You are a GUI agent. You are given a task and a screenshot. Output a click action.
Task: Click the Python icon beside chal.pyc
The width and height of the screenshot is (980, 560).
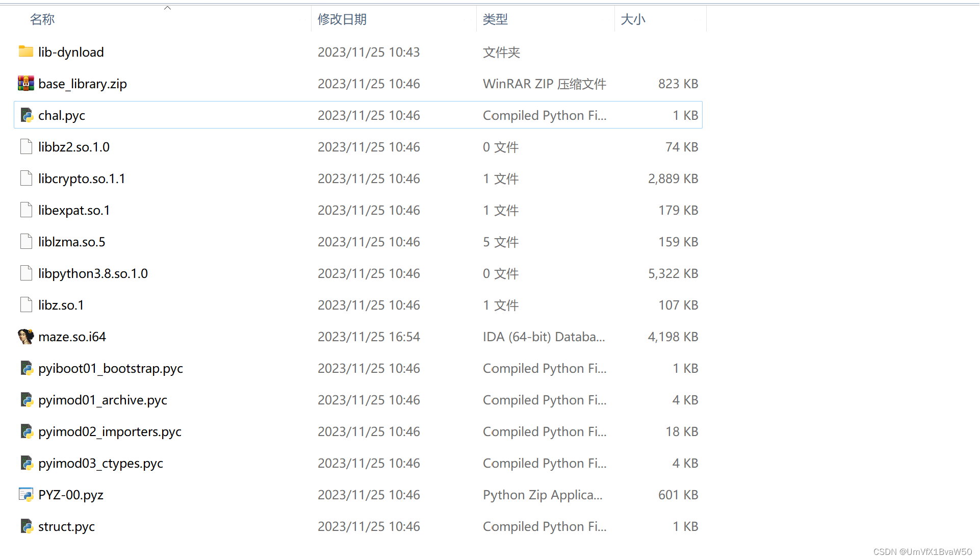coord(26,115)
